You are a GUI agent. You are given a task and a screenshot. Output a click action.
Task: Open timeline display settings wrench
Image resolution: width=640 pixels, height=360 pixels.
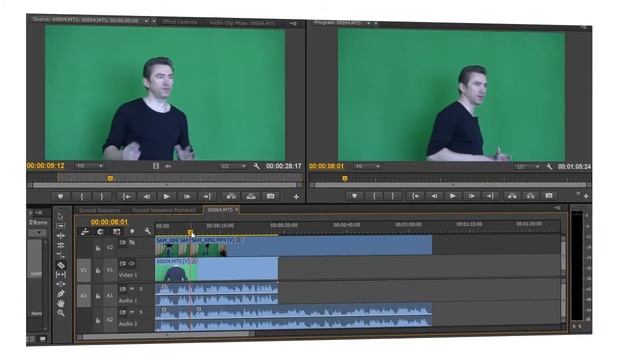coord(147,231)
